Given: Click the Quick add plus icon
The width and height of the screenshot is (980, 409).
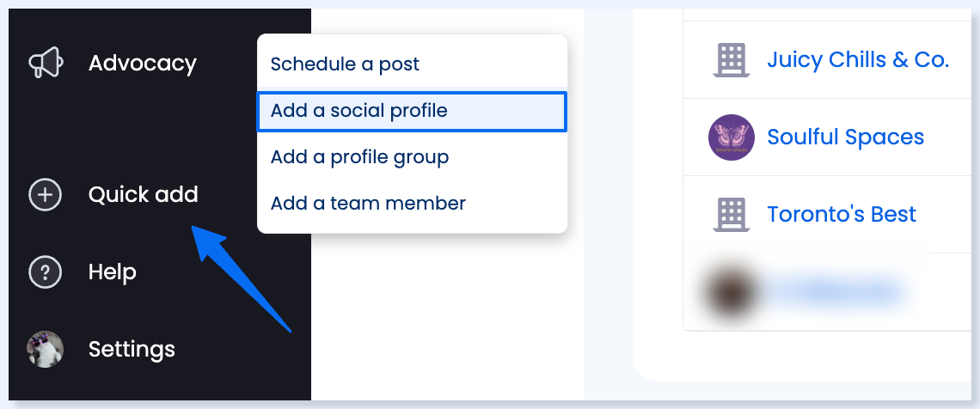Looking at the screenshot, I should click(45, 195).
